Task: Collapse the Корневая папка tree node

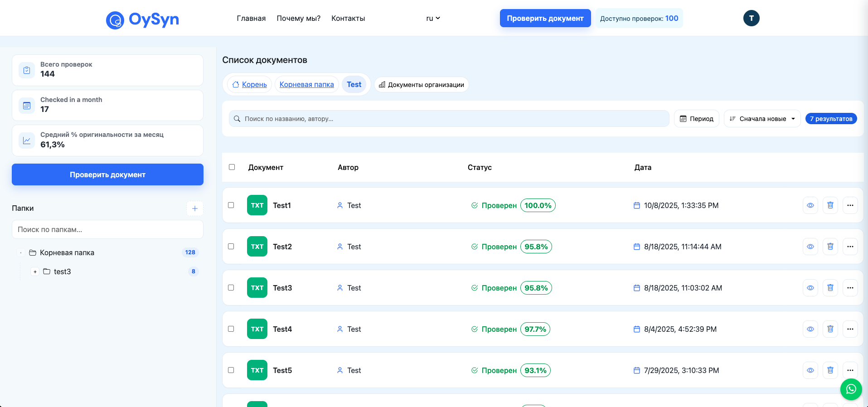Action: [21, 252]
